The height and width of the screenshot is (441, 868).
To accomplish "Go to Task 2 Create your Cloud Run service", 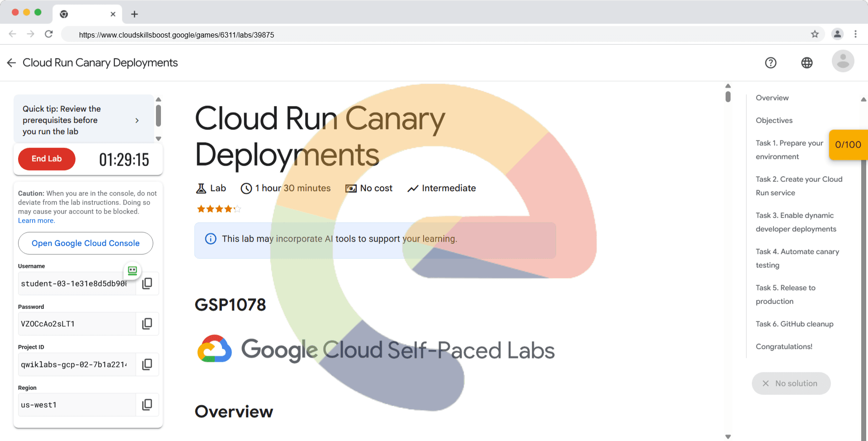I will coord(799,186).
